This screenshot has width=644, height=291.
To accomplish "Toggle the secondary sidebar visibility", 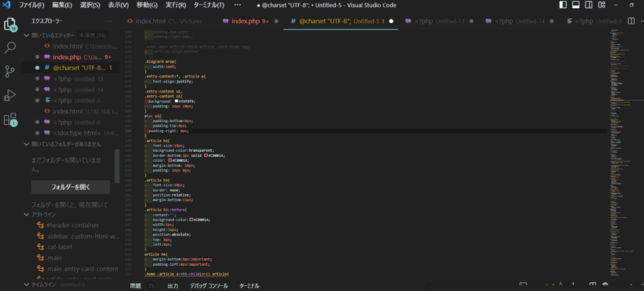I will pyautogui.click(x=590, y=6).
